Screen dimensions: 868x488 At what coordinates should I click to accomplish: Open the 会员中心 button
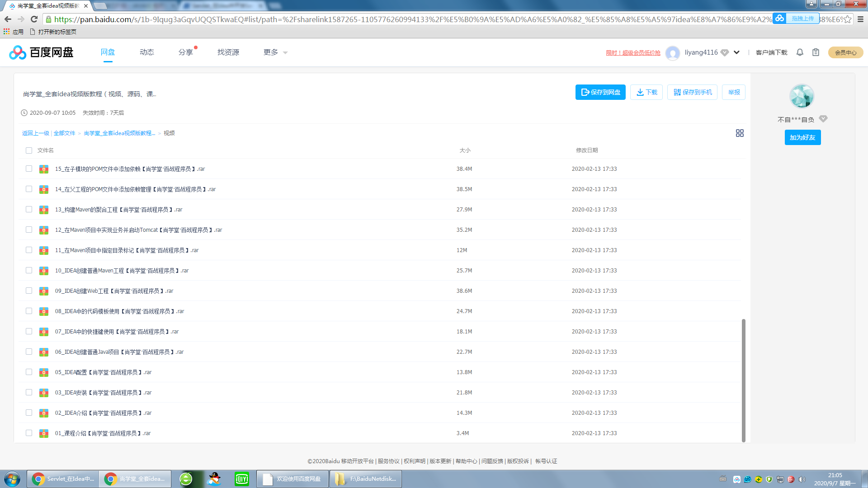[845, 52]
